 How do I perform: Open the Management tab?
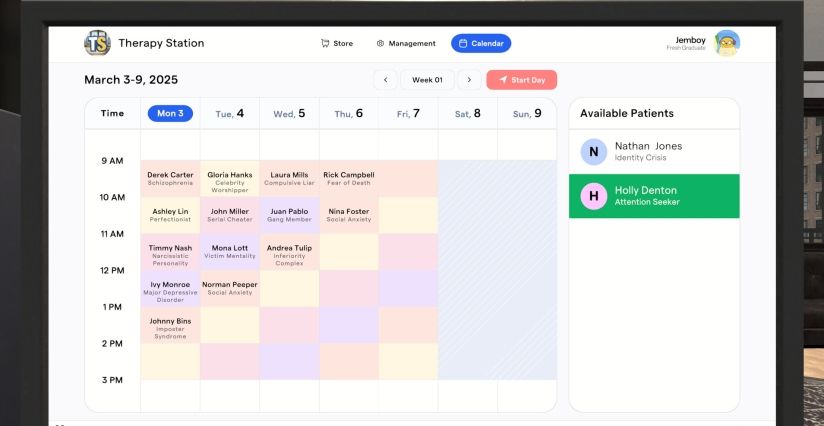[x=406, y=43]
